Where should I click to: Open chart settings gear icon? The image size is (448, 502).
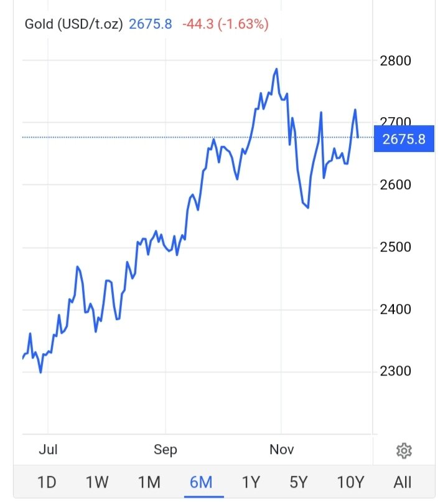[404, 450]
